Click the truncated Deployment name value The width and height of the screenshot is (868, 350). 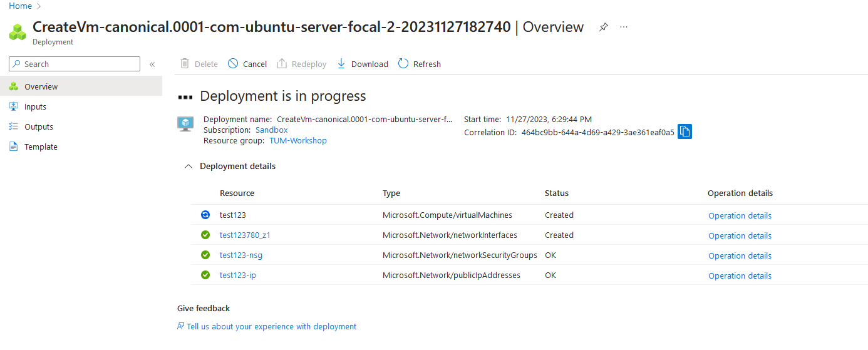[x=364, y=120]
